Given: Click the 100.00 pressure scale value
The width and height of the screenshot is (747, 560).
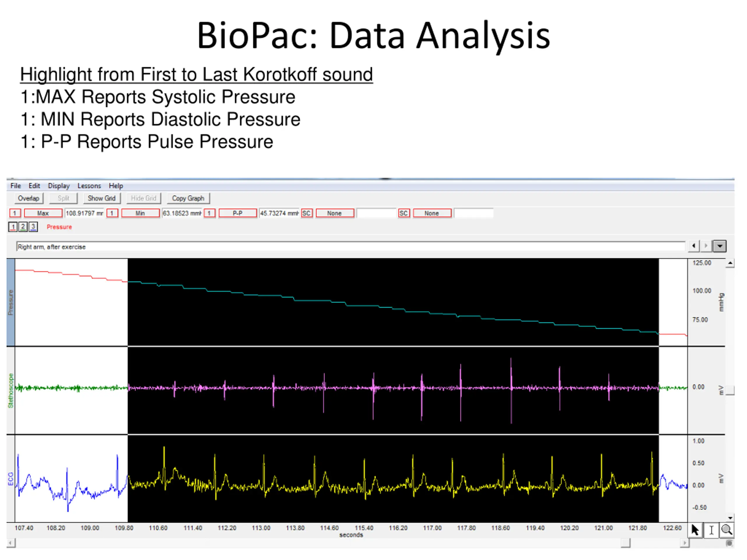Looking at the screenshot, I should click(x=702, y=291).
